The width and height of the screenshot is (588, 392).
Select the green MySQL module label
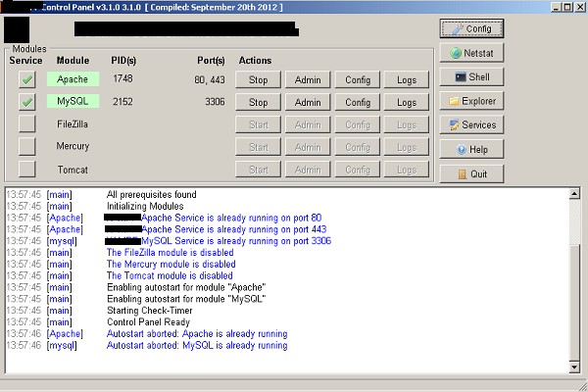[x=73, y=101]
